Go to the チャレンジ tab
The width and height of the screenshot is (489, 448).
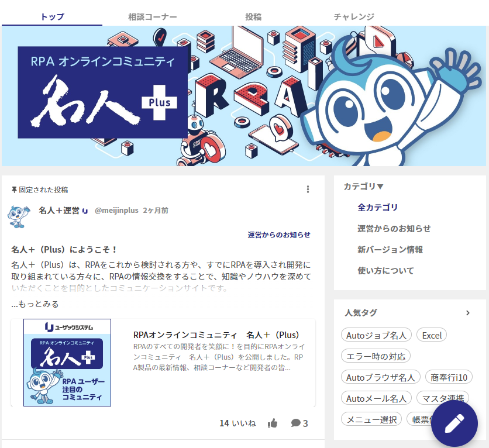354,16
